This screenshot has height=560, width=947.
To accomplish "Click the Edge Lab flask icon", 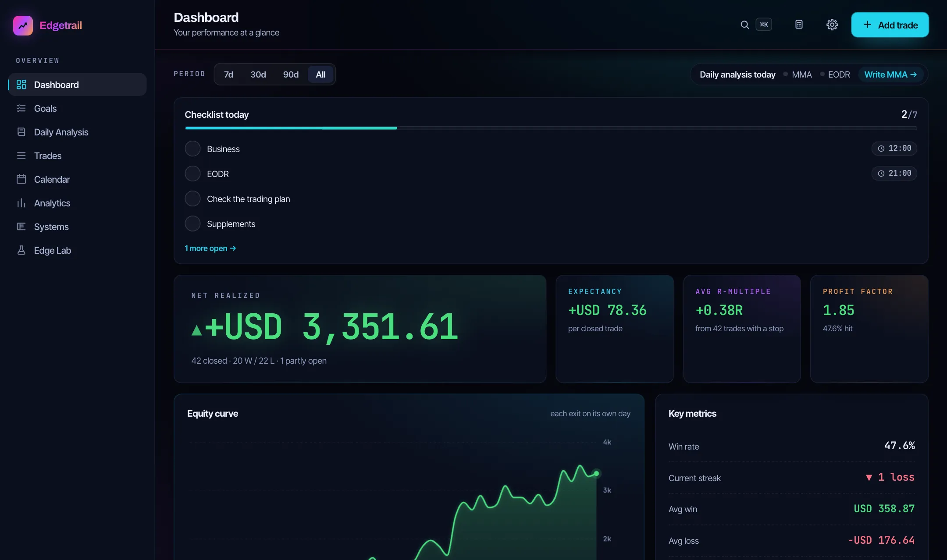I will coord(21,250).
